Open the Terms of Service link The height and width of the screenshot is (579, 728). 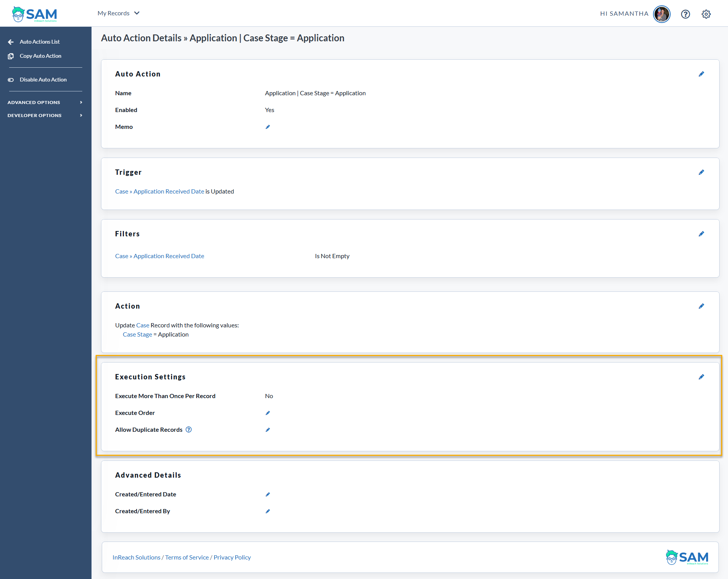click(x=187, y=558)
